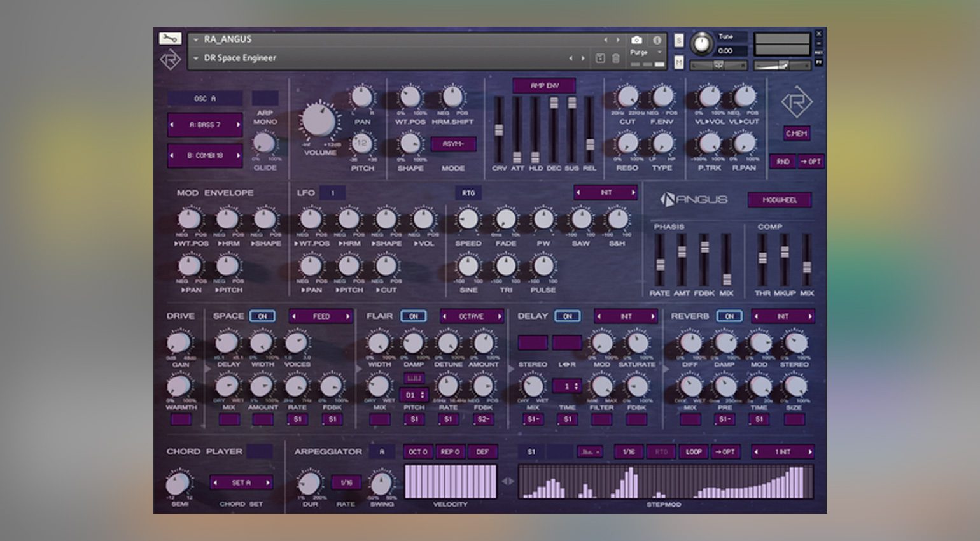Select the OSC A tab
This screenshot has width=980, height=541.
pos(205,99)
